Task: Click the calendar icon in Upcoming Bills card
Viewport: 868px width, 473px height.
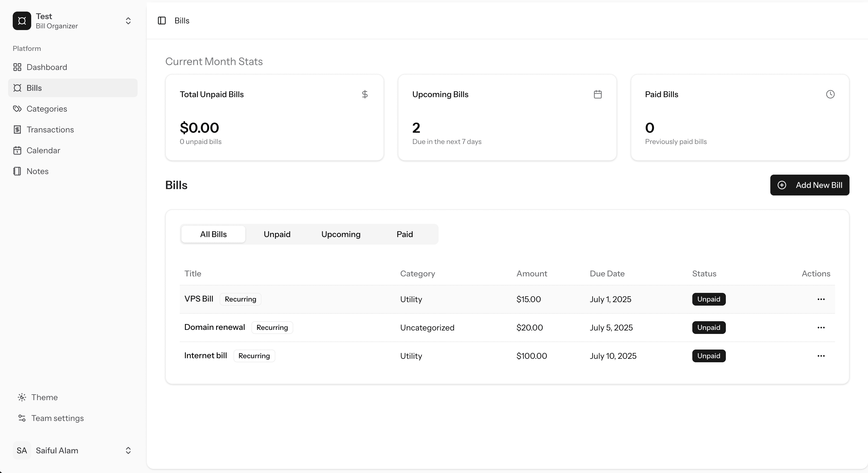Action: (598, 95)
